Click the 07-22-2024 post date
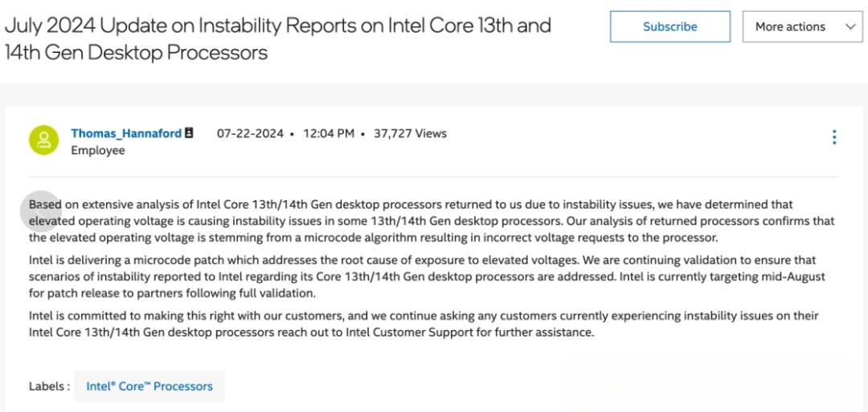868x412 pixels. click(x=250, y=133)
